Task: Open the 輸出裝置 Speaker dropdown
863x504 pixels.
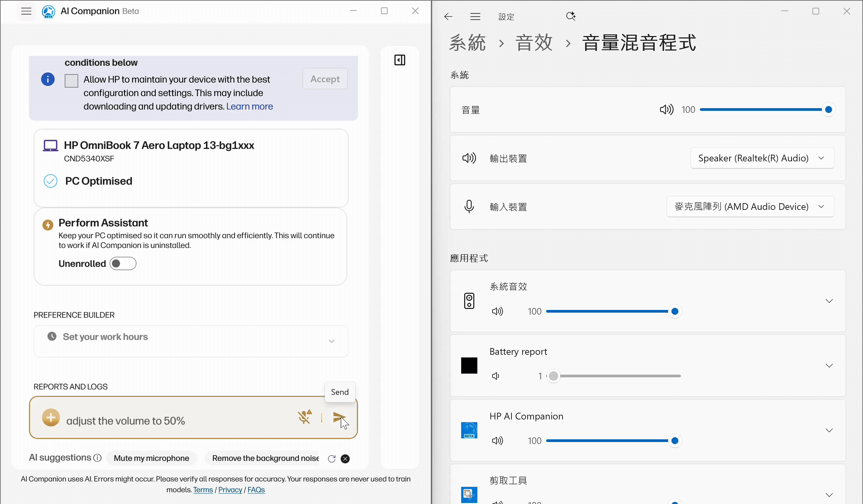Action: [762, 158]
